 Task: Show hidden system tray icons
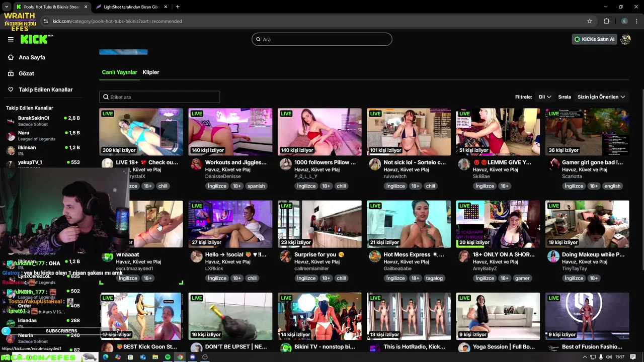click(x=585, y=357)
